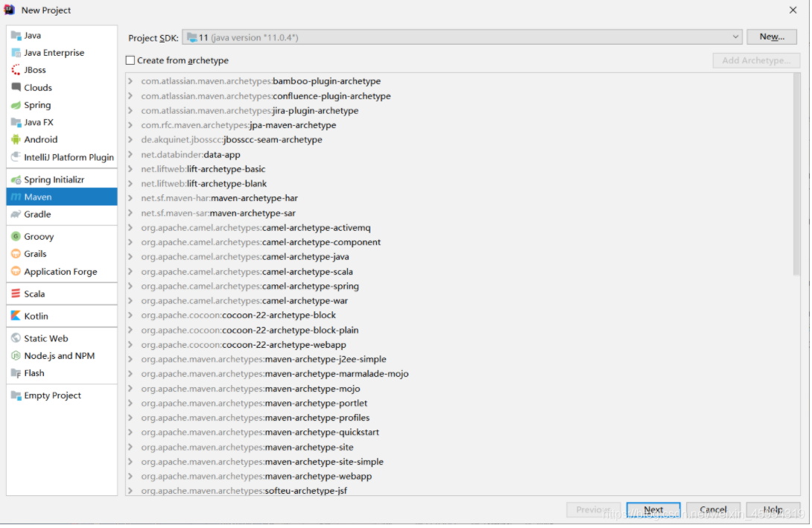Click the Java project type icon

16,35
